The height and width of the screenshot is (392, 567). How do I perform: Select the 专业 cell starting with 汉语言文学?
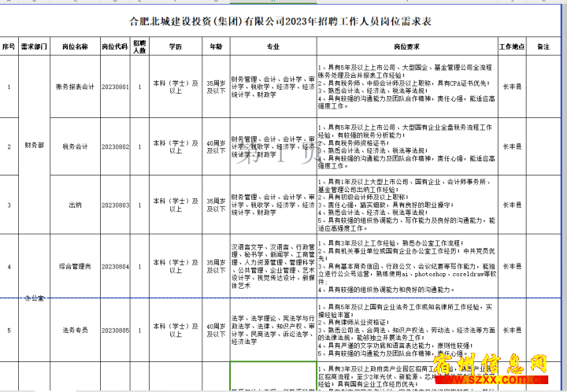pos(273,266)
